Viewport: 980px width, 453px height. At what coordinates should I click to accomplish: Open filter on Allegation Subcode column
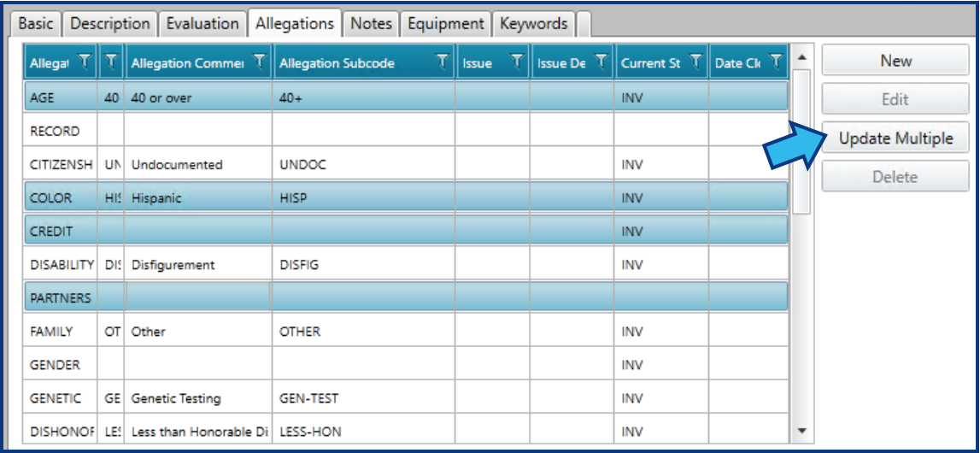coord(442,62)
